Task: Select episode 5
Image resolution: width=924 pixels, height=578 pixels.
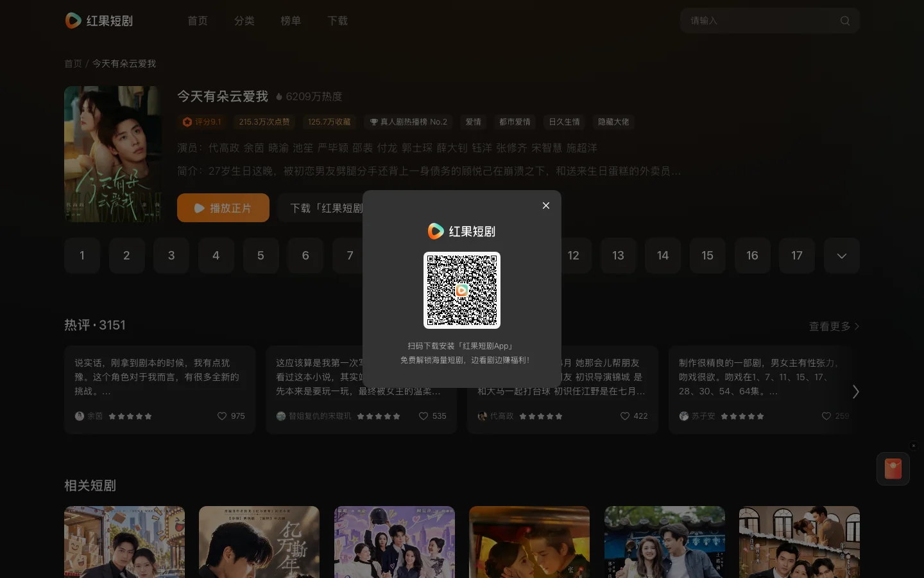Action: pos(261,256)
